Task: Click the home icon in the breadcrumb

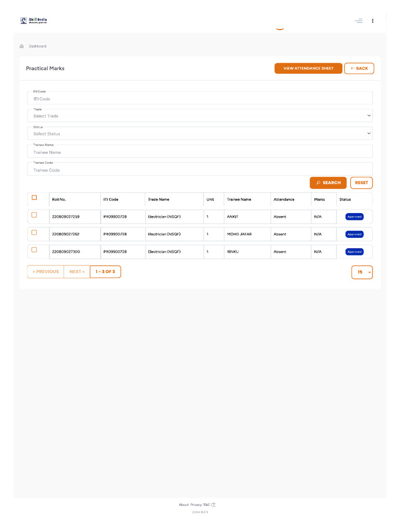Action: tap(22, 46)
